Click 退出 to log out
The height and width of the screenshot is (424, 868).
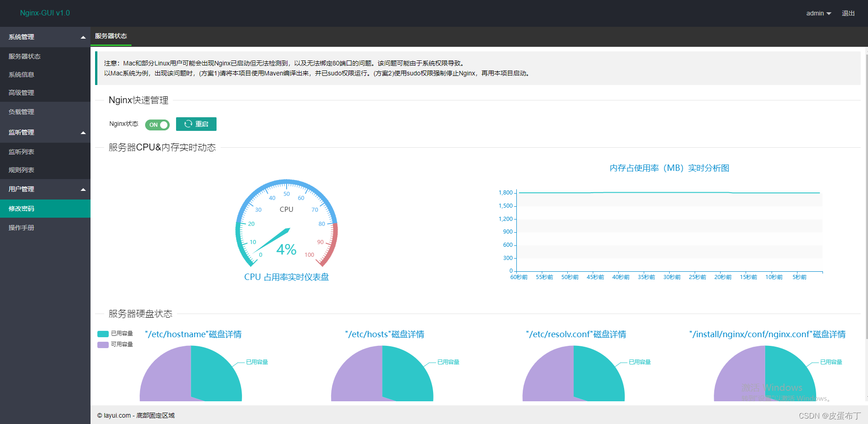(848, 13)
